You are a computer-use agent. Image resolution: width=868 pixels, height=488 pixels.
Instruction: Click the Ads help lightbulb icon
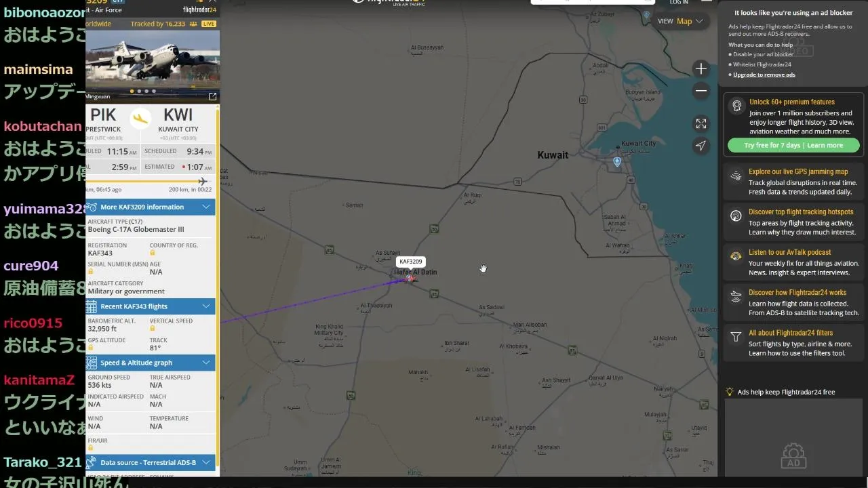(730, 392)
